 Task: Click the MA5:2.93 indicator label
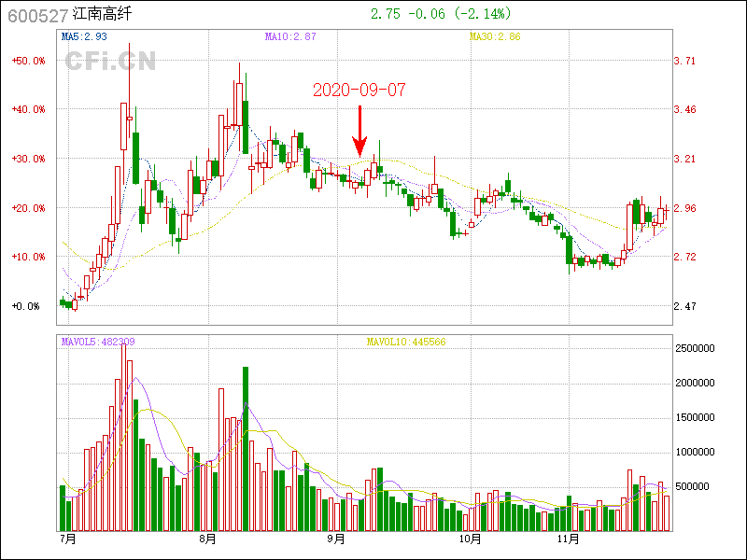coord(84,36)
